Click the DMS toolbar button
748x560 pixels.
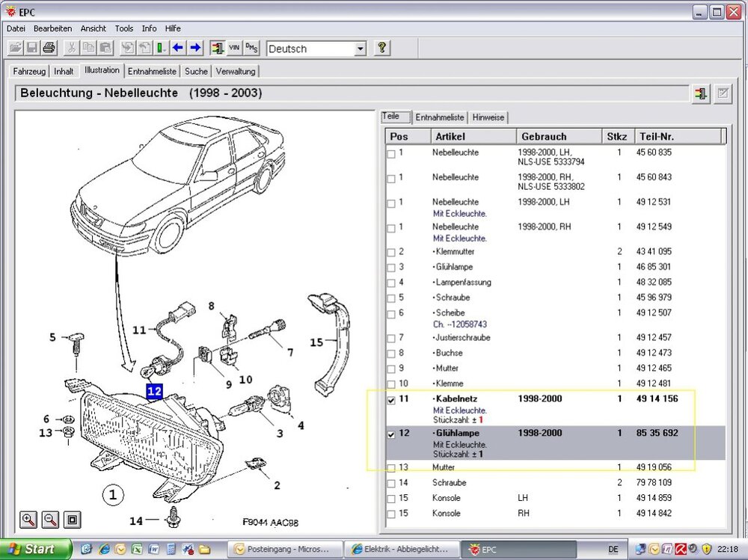(x=251, y=48)
